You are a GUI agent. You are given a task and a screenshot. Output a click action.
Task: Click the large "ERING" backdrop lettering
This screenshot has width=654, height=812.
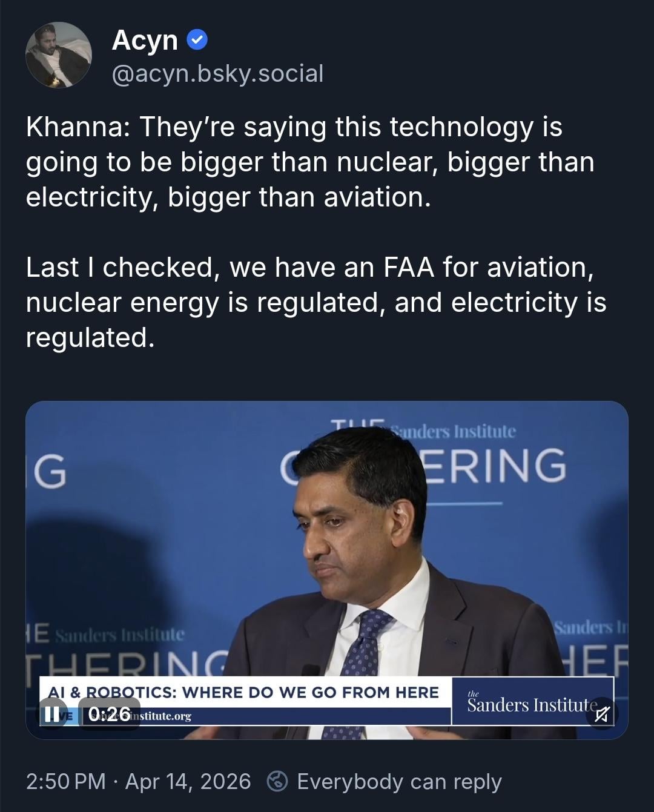tap(497, 465)
